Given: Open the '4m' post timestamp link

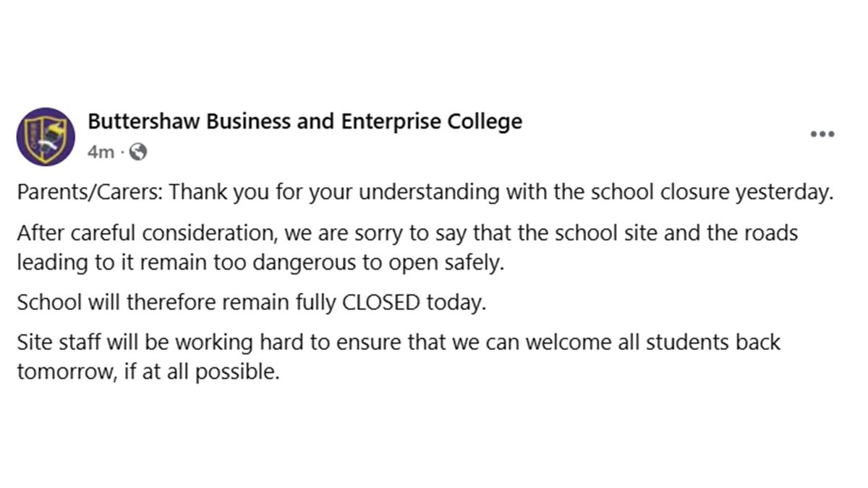Looking at the screenshot, I should (x=101, y=152).
